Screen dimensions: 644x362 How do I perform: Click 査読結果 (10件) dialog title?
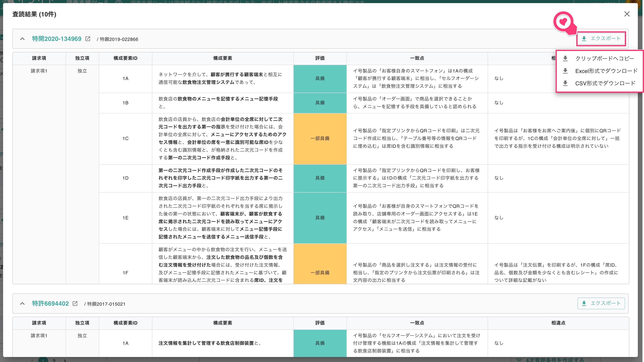pos(34,14)
